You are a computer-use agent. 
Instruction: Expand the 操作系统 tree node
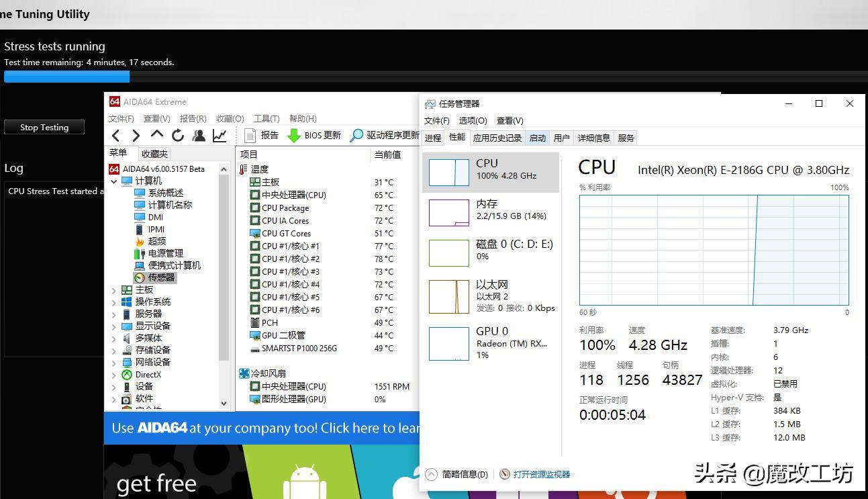click(x=113, y=302)
